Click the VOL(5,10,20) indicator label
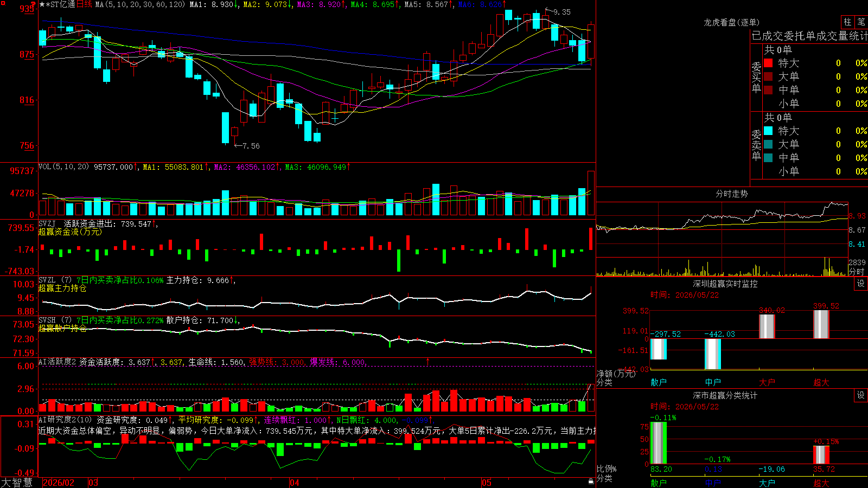868x488 pixels. pyautogui.click(x=64, y=167)
